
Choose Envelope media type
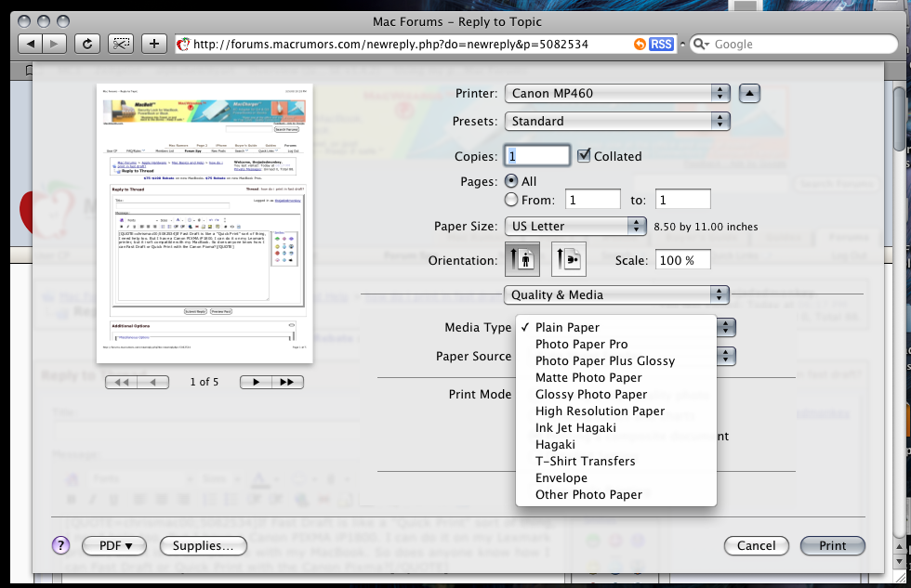(615, 478)
